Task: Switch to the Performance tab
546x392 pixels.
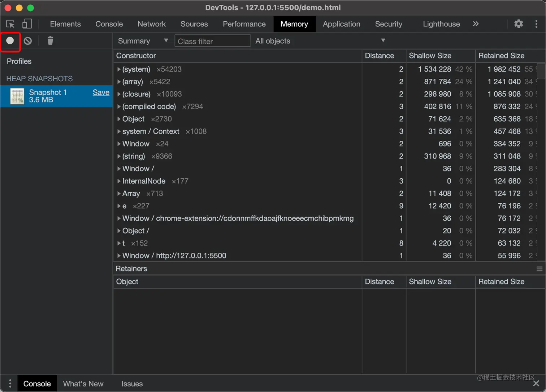Action: coord(244,24)
